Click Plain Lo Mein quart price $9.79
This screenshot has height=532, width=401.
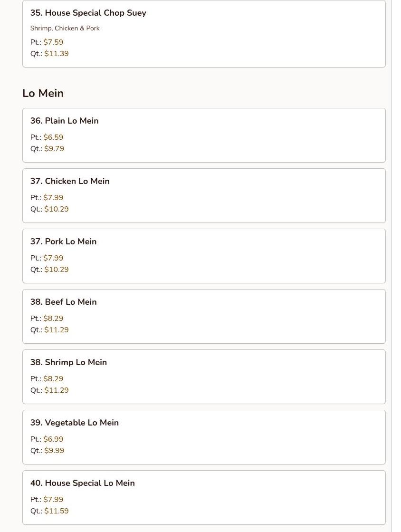[x=54, y=149]
